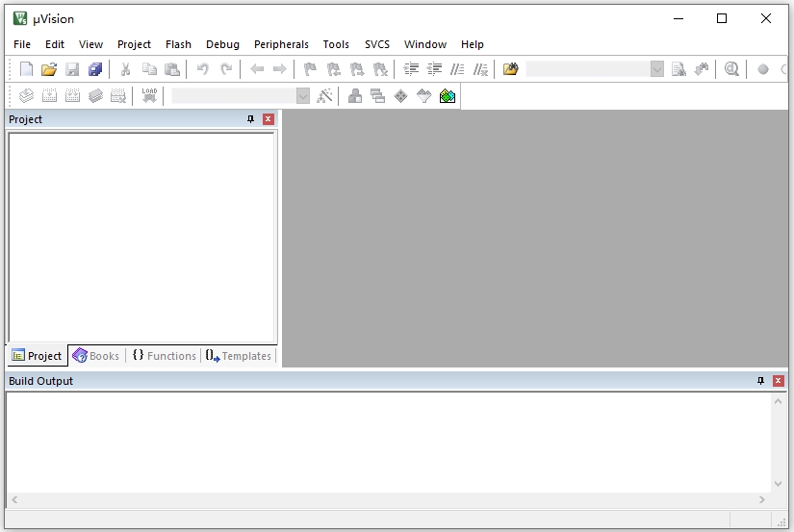
Task: Click the Target Options magic wand icon
Action: pyautogui.click(x=325, y=96)
